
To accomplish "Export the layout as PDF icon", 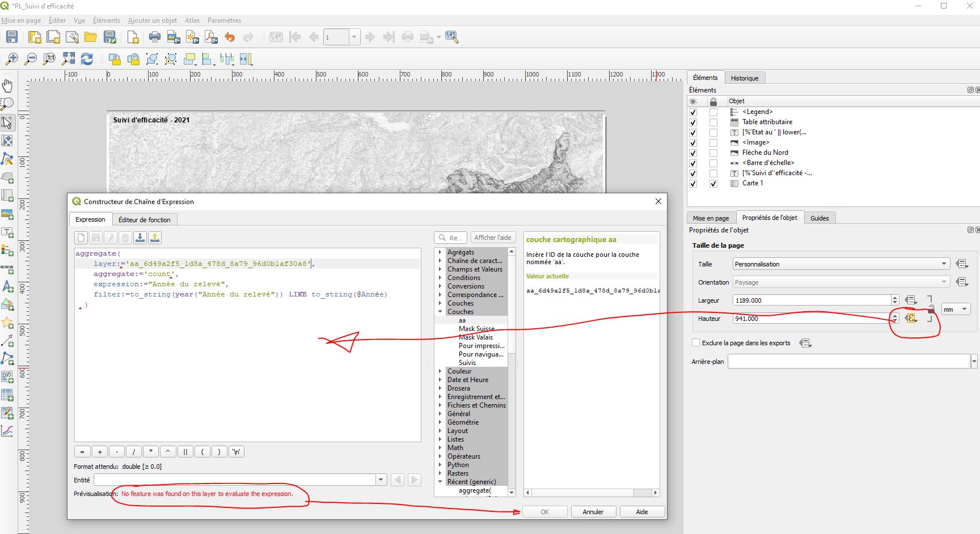I will pyautogui.click(x=211, y=37).
